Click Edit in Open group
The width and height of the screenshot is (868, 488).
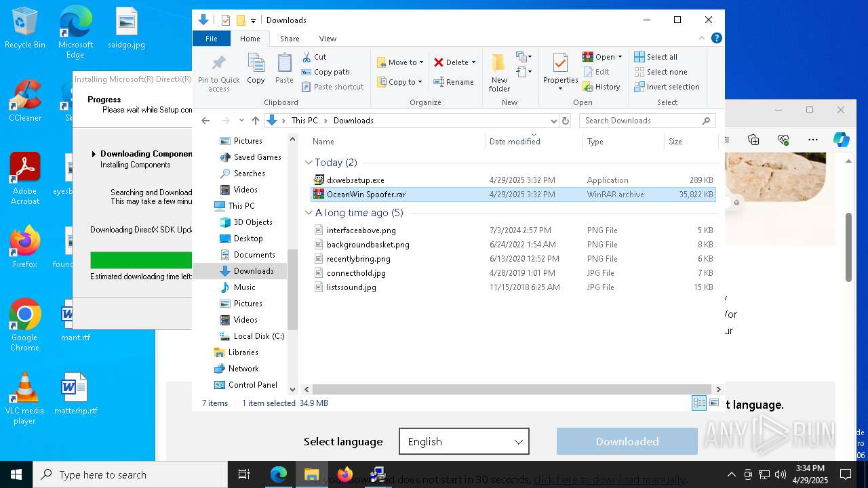click(x=596, y=72)
